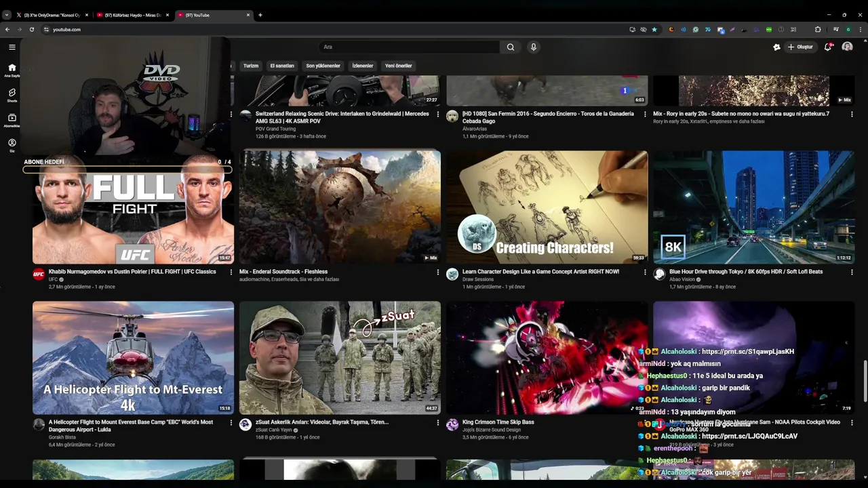
Task: Bookmark this page with star icon
Action: (654, 29)
